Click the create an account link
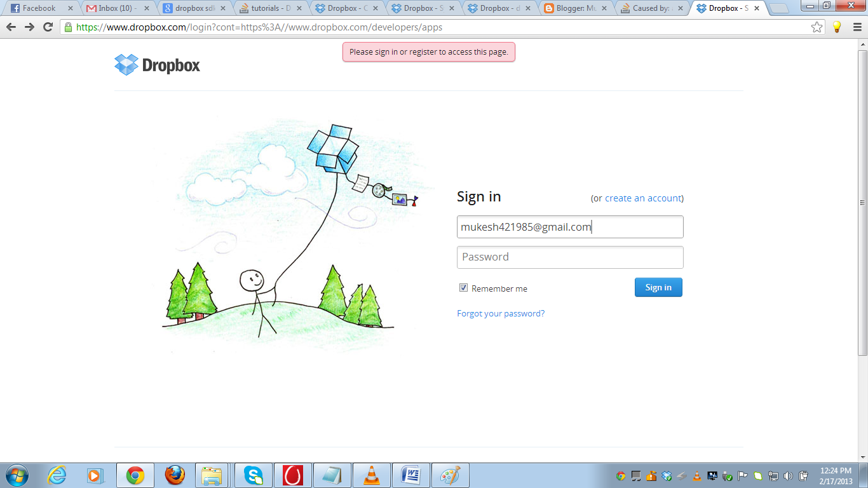This screenshot has height=488, width=868. [643, 198]
